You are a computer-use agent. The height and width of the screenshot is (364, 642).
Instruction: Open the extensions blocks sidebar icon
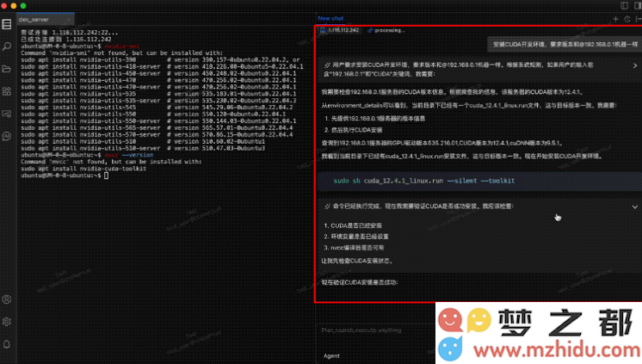pyautogui.click(x=7, y=91)
